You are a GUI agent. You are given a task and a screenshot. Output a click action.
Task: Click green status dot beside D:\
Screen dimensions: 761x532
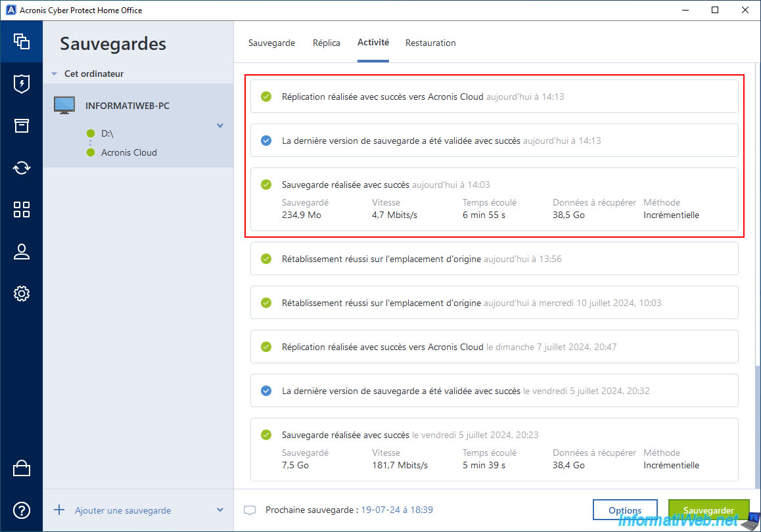coord(90,133)
